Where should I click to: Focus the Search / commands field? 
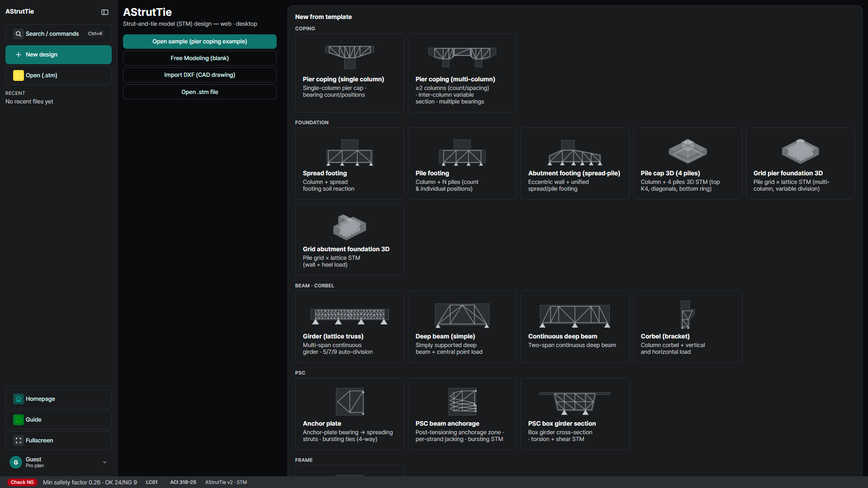pyautogui.click(x=58, y=34)
